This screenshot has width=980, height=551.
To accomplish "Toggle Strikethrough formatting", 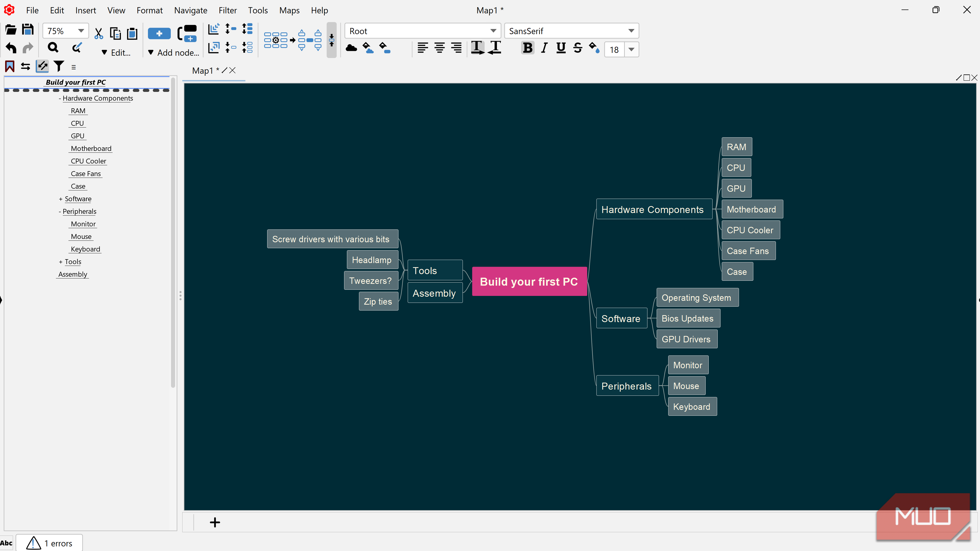I will click(x=577, y=48).
